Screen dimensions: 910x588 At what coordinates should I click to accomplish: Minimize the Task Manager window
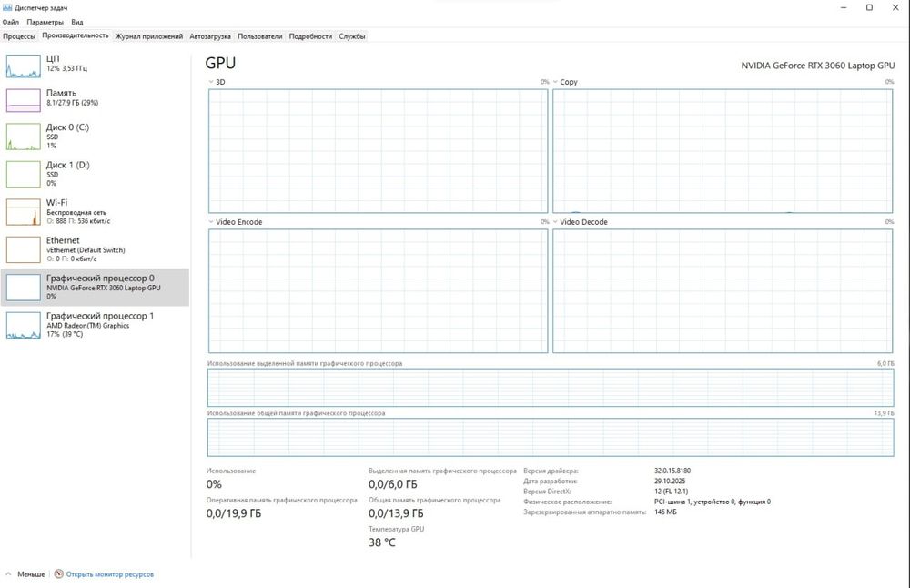point(844,7)
